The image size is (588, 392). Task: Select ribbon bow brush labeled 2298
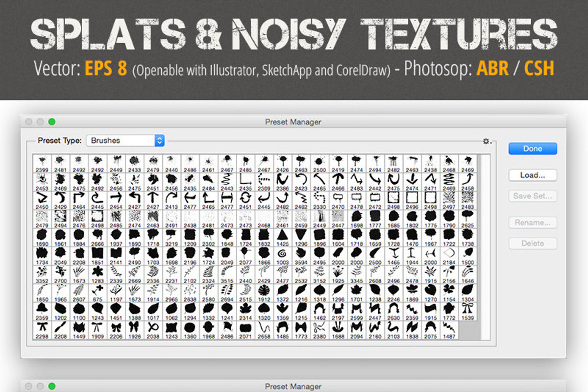pyautogui.click(x=42, y=330)
